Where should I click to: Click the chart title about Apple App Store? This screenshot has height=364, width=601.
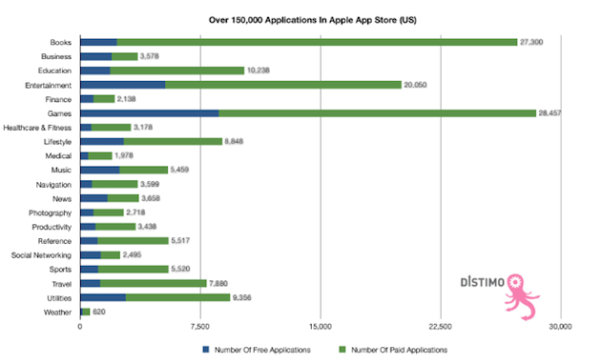(312, 20)
